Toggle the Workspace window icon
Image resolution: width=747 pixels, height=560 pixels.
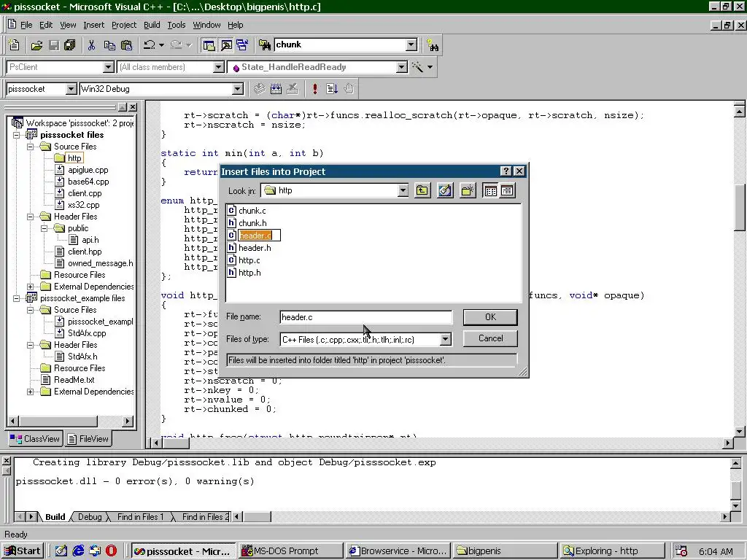[209, 45]
